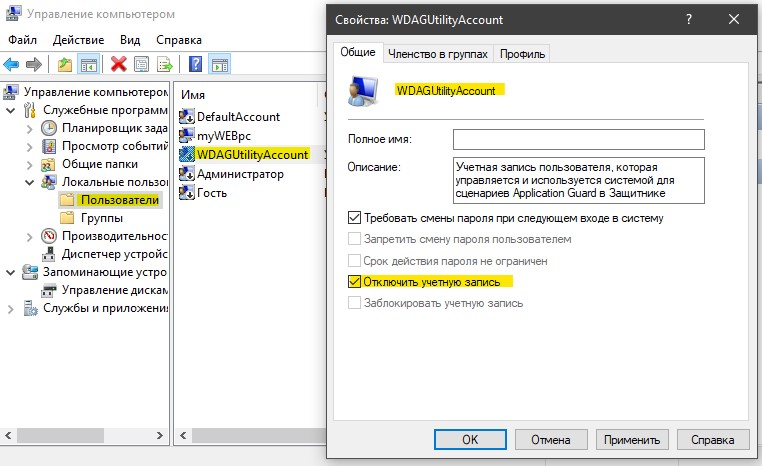
Task: Click the tree pane horizontal scrollbar thumb
Action: (61, 435)
